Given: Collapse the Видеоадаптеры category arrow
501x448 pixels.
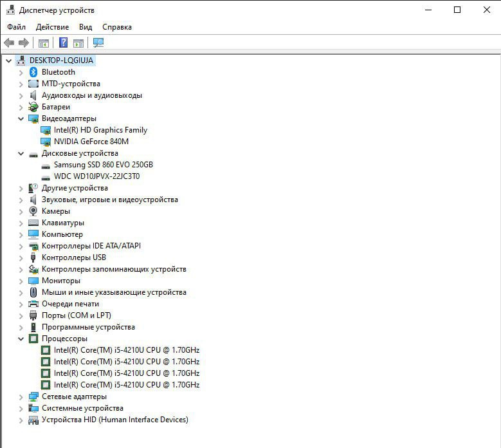Looking at the screenshot, I should (21, 118).
